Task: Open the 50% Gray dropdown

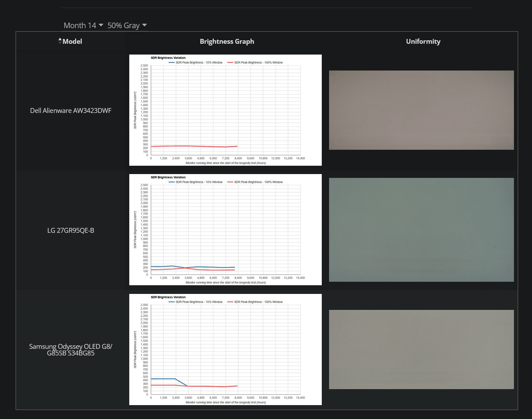Action: click(127, 25)
